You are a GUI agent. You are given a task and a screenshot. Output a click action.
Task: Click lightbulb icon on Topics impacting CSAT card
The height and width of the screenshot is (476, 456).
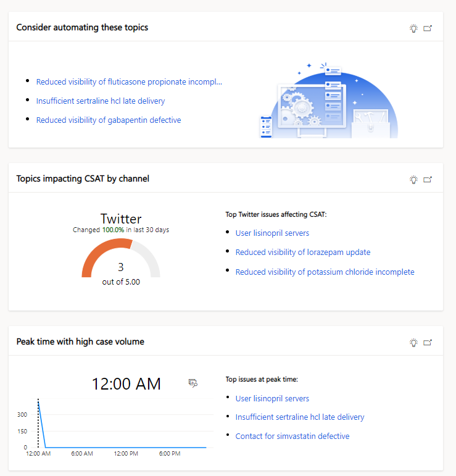point(413,180)
